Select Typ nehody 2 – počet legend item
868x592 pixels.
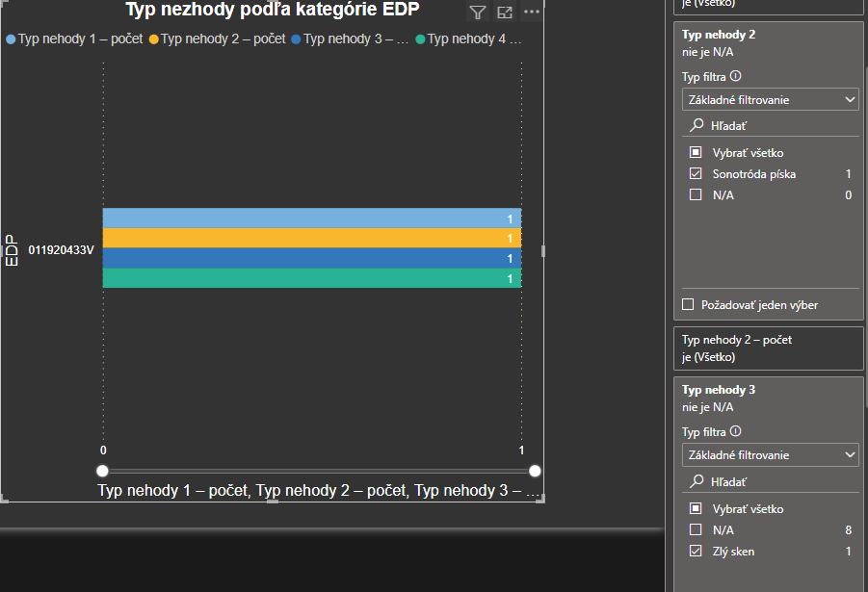(218, 39)
